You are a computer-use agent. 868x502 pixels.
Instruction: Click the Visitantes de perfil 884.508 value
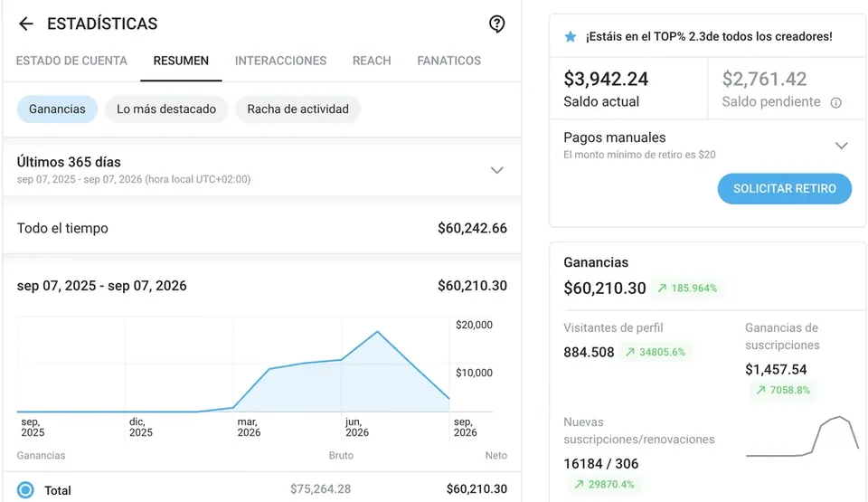point(589,353)
